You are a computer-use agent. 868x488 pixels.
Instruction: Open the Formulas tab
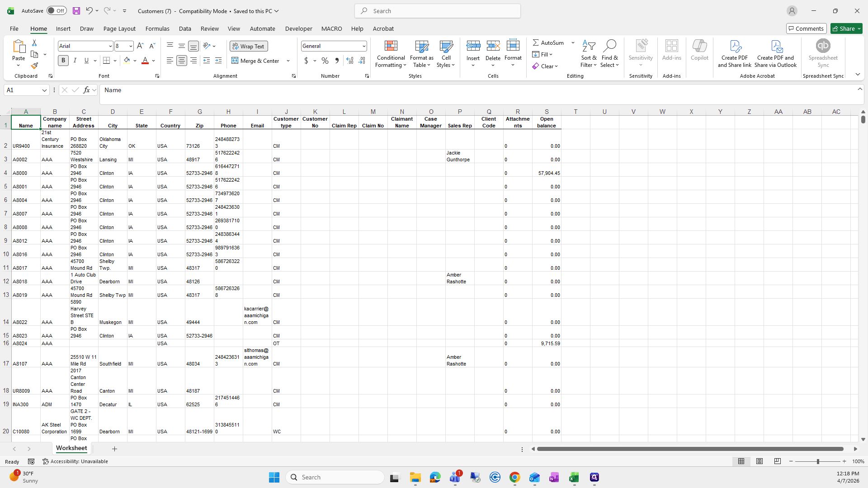[157, 28]
